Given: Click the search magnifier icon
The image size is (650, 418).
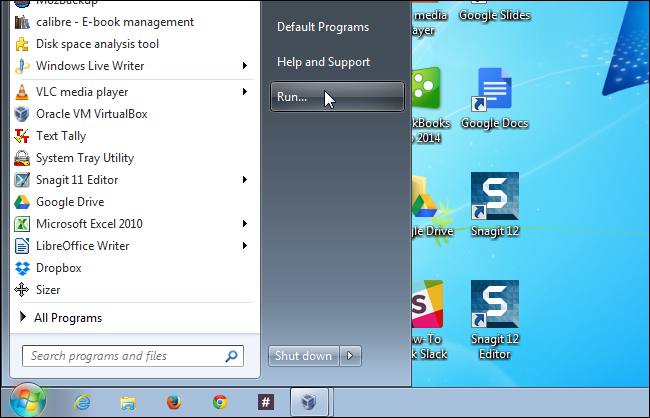Looking at the screenshot, I should pos(231,356).
